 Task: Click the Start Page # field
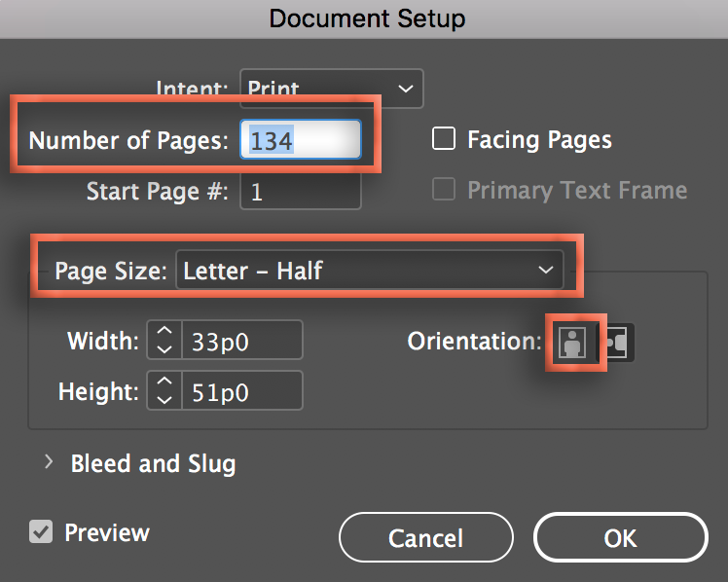(x=302, y=191)
